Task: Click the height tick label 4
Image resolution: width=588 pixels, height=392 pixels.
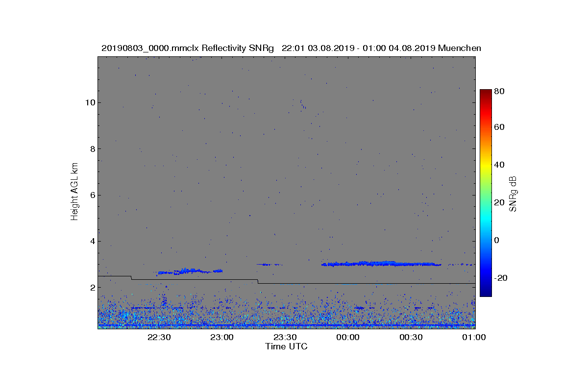Action: (92, 241)
